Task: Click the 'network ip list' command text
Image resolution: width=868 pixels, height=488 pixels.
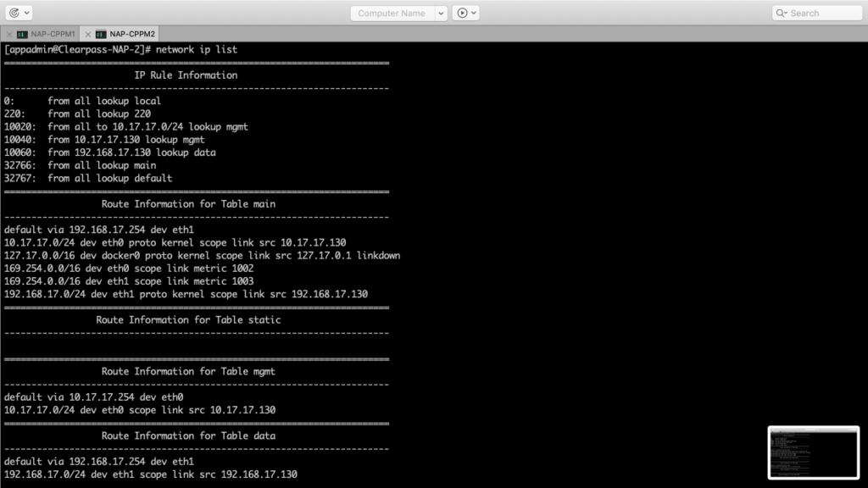Action: (197, 50)
